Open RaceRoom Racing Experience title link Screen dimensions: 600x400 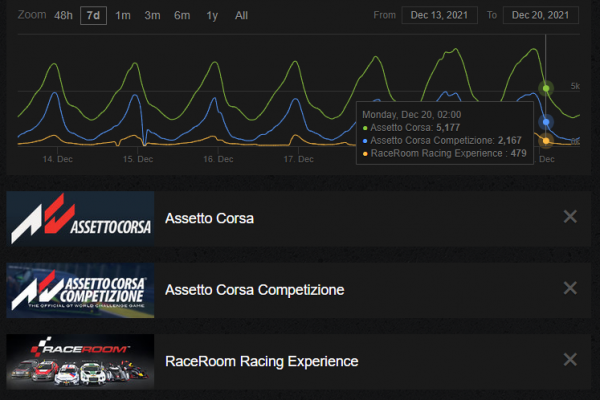[x=261, y=361]
